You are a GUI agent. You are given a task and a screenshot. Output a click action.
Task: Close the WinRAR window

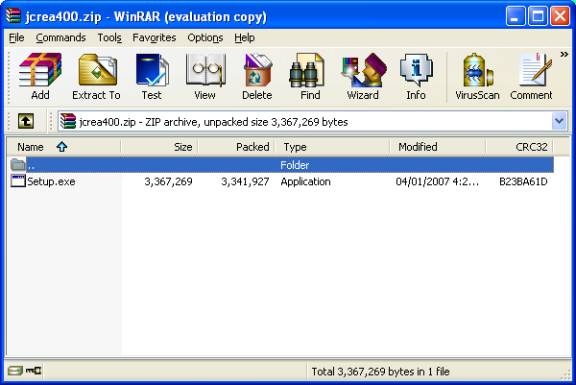560,16
